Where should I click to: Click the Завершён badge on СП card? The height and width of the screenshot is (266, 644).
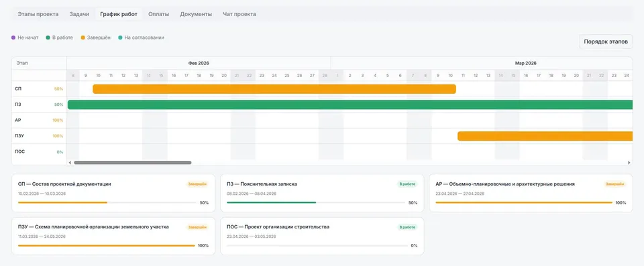coord(197,184)
